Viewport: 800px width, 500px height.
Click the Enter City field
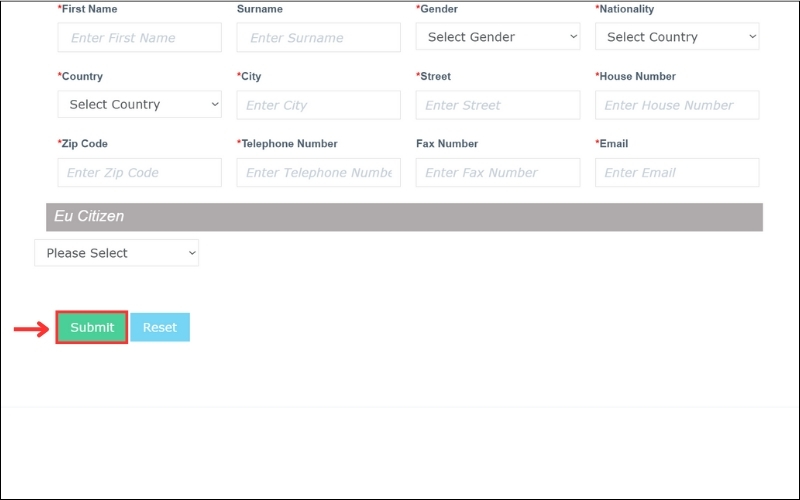click(x=318, y=105)
